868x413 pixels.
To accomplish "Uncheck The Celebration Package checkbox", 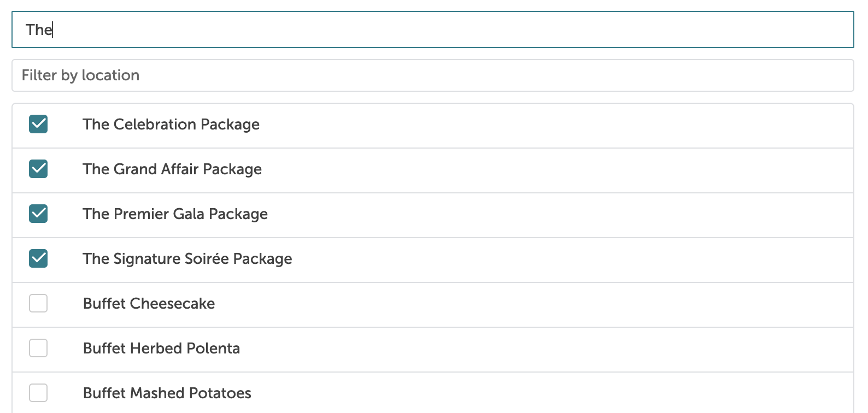I will click(38, 124).
